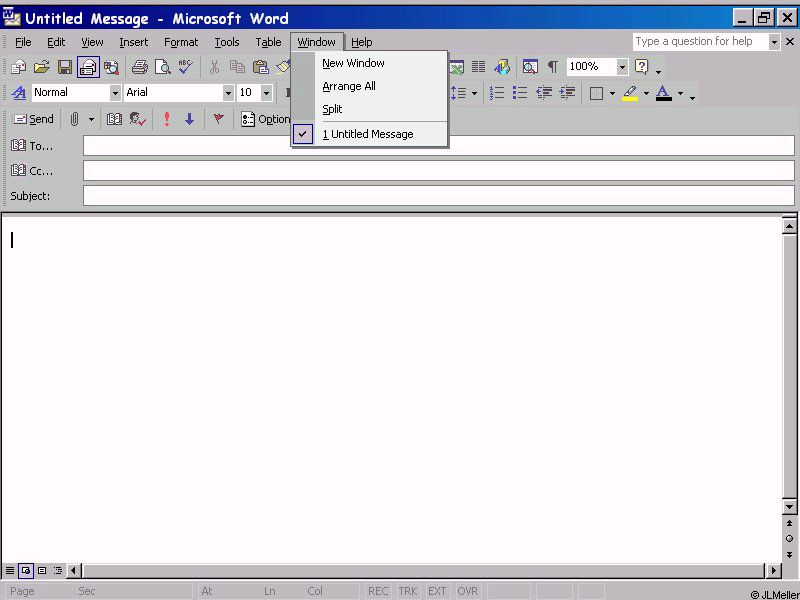Run Spelling and Grammar ABC check
The image size is (800, 600).
185,67
